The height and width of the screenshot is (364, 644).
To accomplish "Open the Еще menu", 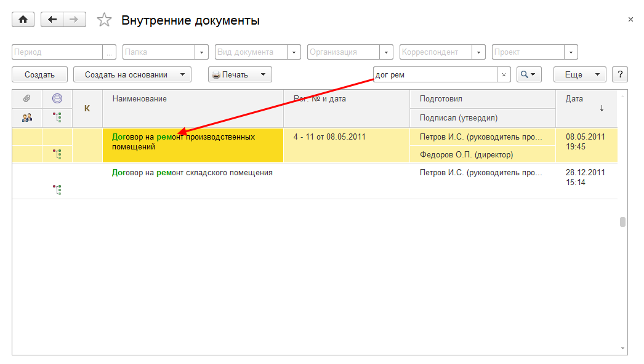I will point(579,75).
